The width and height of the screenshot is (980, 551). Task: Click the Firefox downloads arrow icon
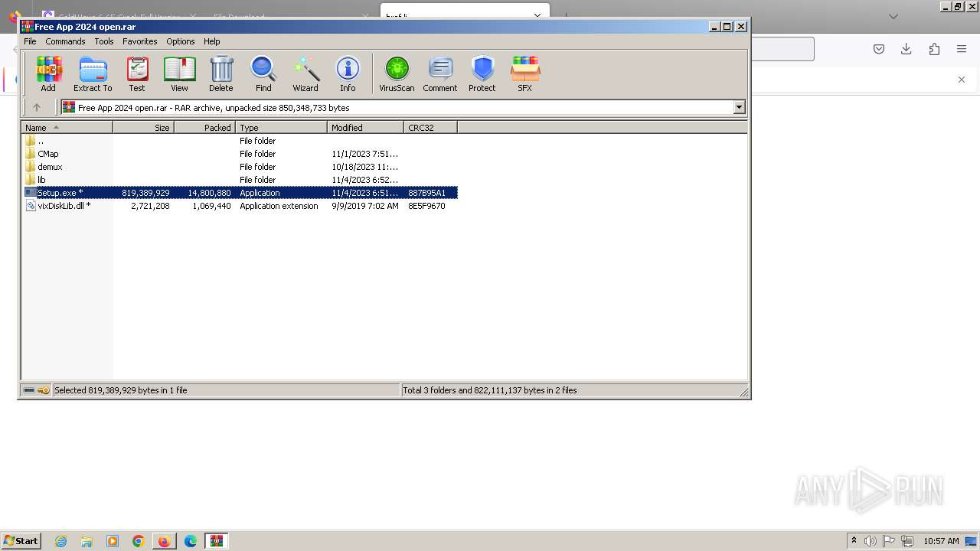[906, 49]
